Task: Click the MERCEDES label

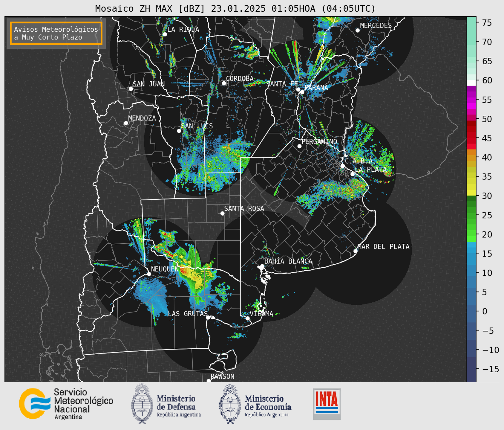Action: pyautogui.click(x=376, y=26)
